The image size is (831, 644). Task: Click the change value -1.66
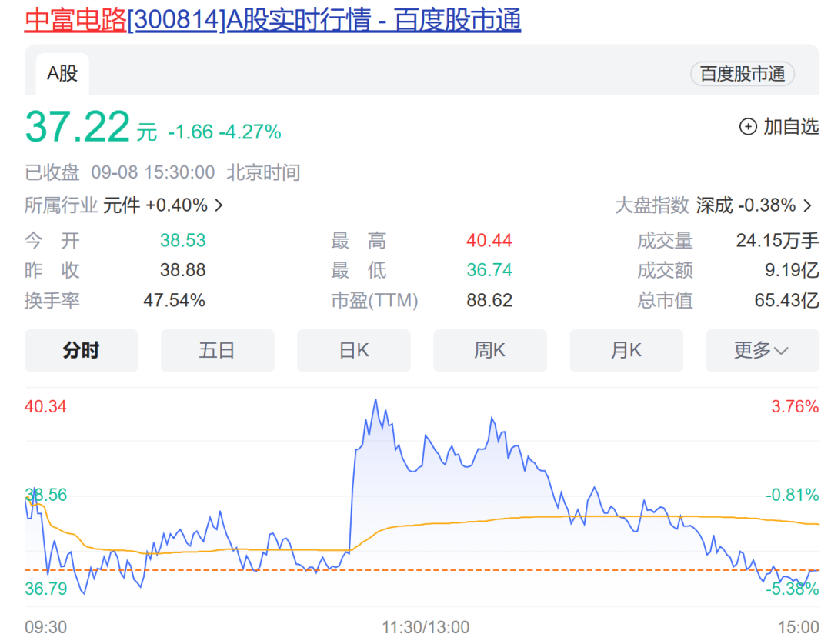190,132
